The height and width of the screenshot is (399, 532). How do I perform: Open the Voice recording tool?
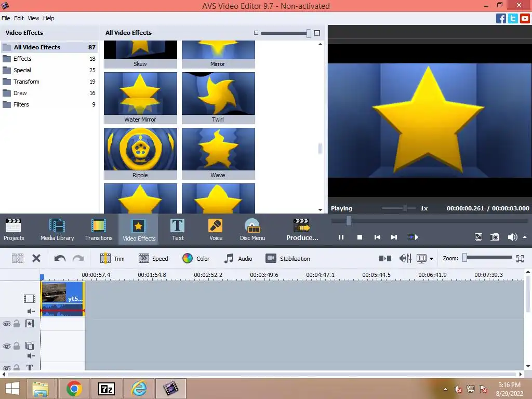216,230
